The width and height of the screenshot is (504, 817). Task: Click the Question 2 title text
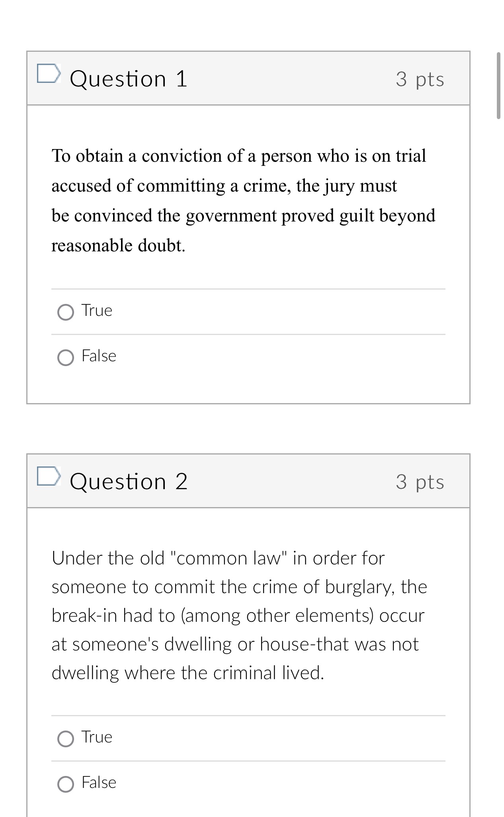point(128,482)
